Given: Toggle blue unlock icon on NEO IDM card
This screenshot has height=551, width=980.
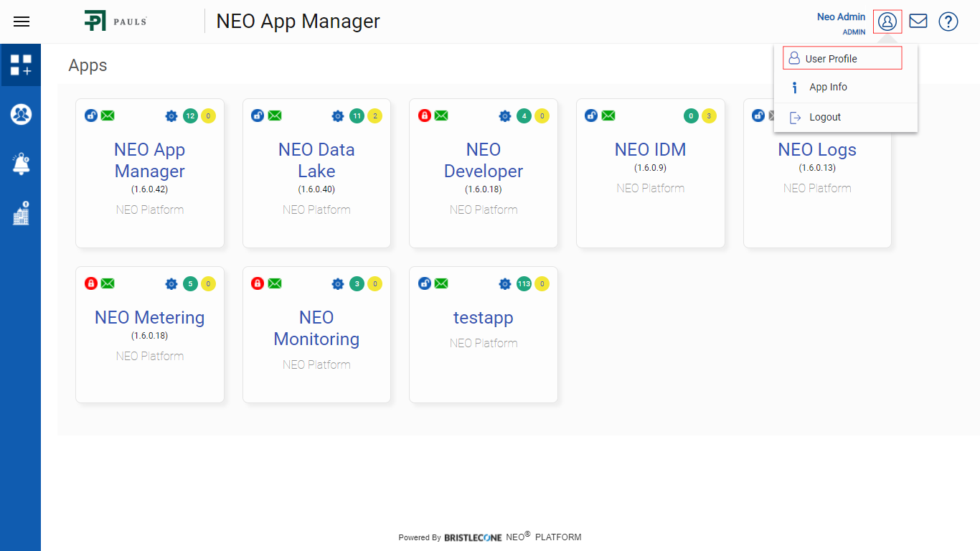Looking at the screenshot, I should click(x=591, y=116).
